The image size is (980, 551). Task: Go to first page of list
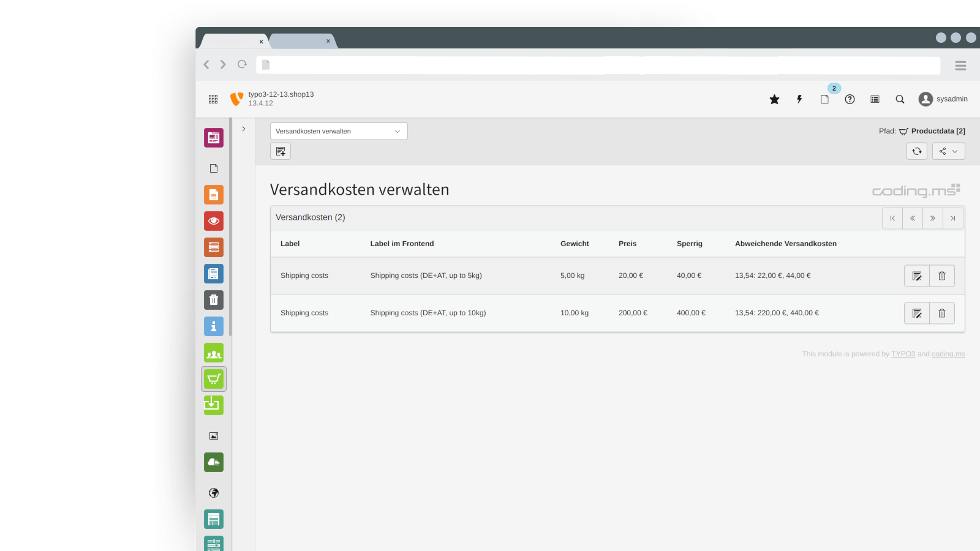click(892, 218)
